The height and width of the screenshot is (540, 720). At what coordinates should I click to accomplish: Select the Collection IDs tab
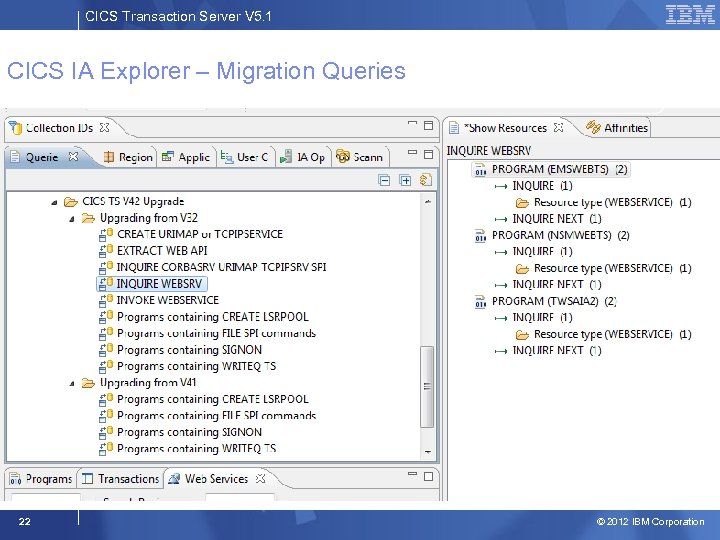tap(59, 128)
